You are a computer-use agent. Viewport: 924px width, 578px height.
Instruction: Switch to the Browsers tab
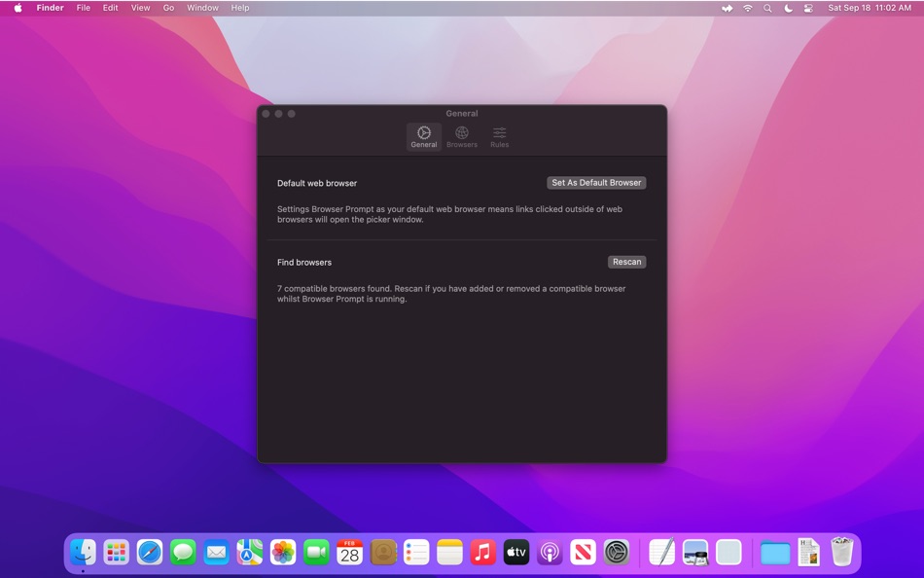[x=461, y=137]
